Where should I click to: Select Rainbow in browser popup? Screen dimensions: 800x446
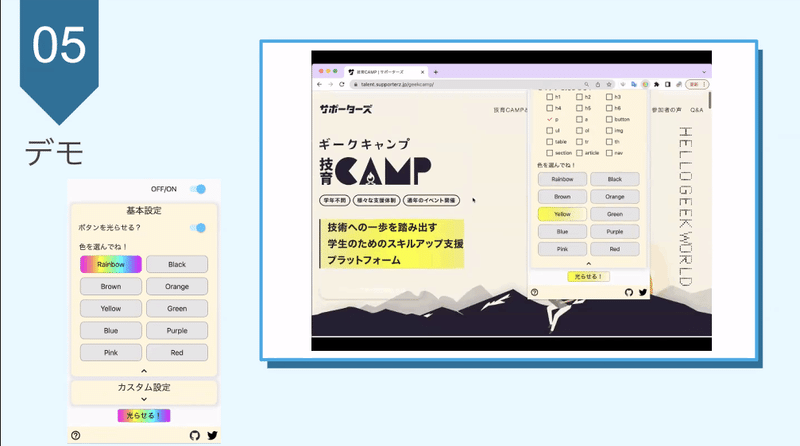562,179
